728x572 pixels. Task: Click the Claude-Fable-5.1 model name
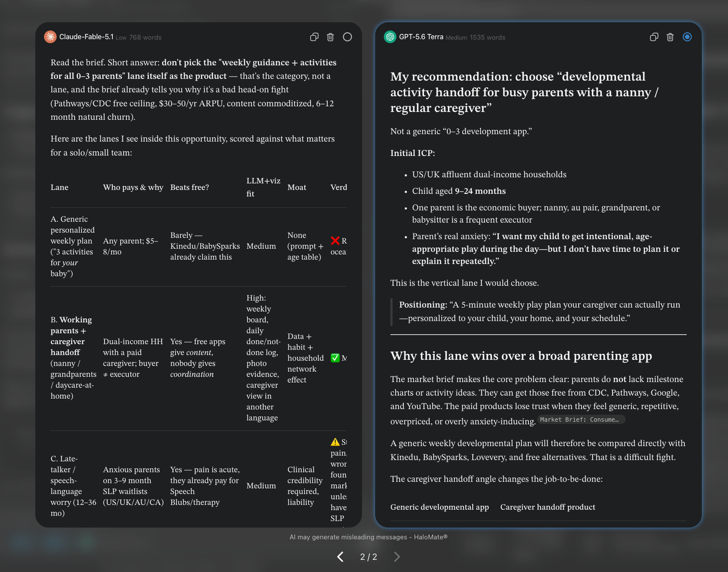pyautogui.click(x=86, y=37)
